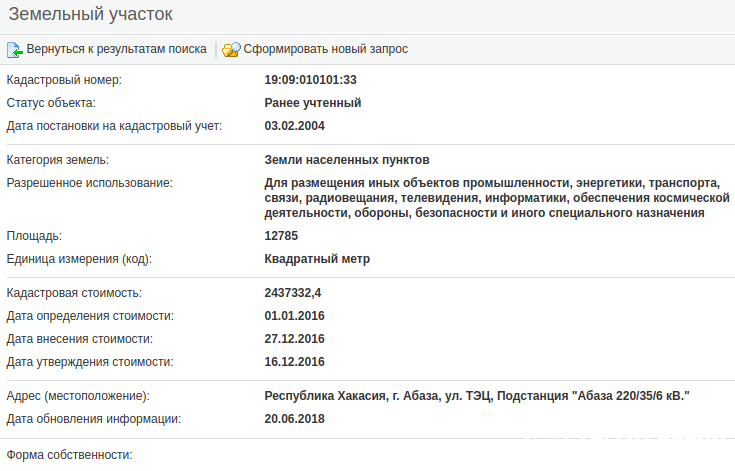This screenshot has width=735, height=471.
Task: Click the permitted use description text
Action: point(490,198)
